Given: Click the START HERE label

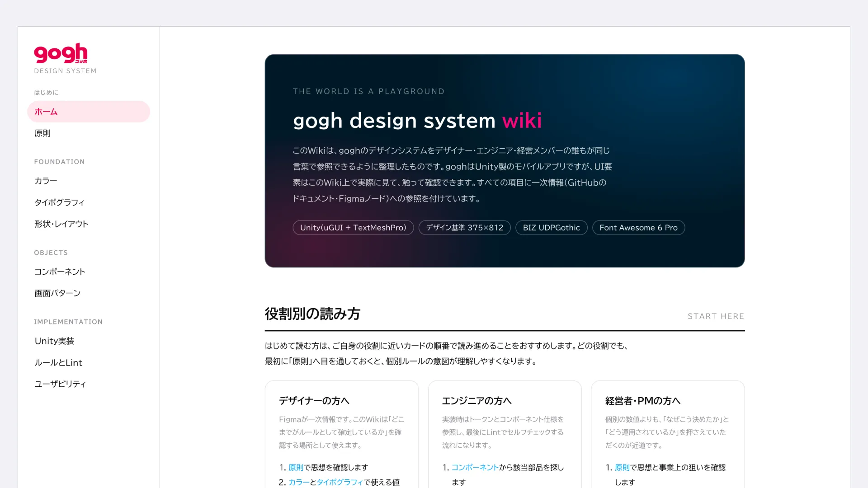Looking at the screenshot, I should pos(716,316).
